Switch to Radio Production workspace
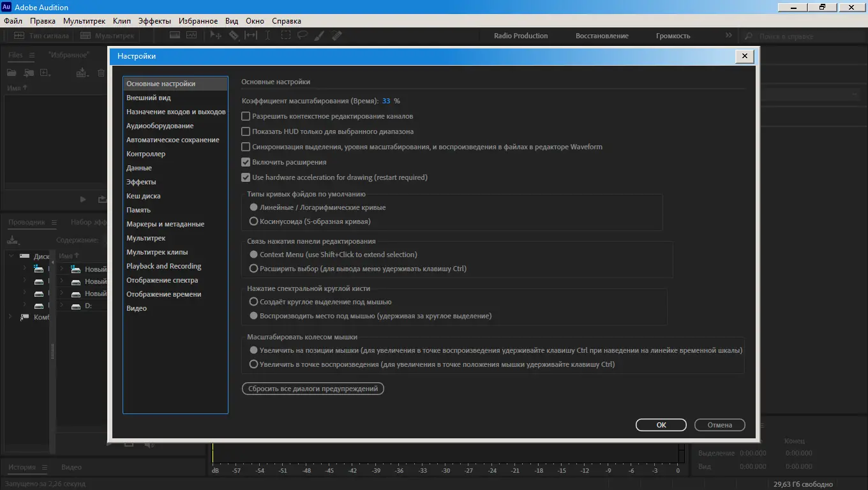The height and width of the screenshot is (490, 868). (x=521, y=36)
